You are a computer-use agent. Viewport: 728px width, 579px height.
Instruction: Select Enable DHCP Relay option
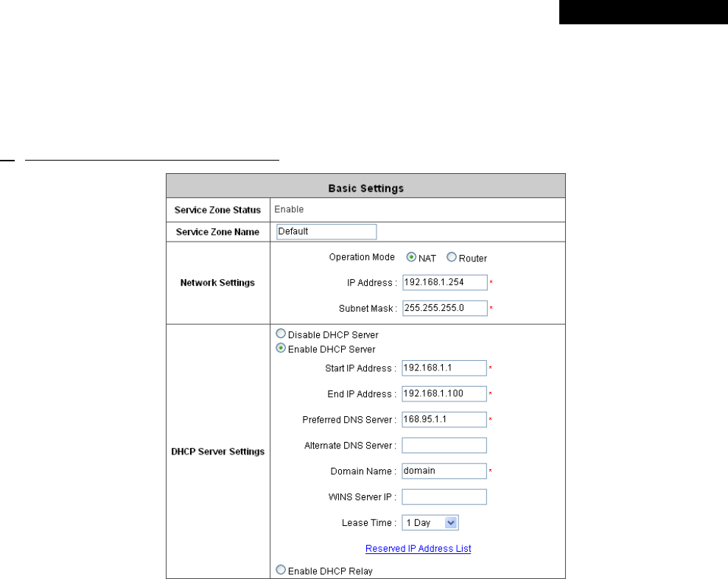281,569
